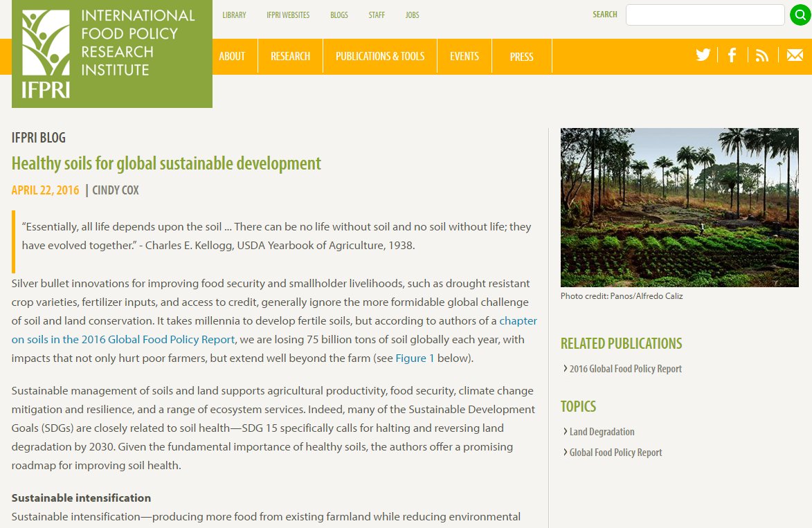Click the email envelope icon
Screen dimensions: 812x528
point(795,55)
